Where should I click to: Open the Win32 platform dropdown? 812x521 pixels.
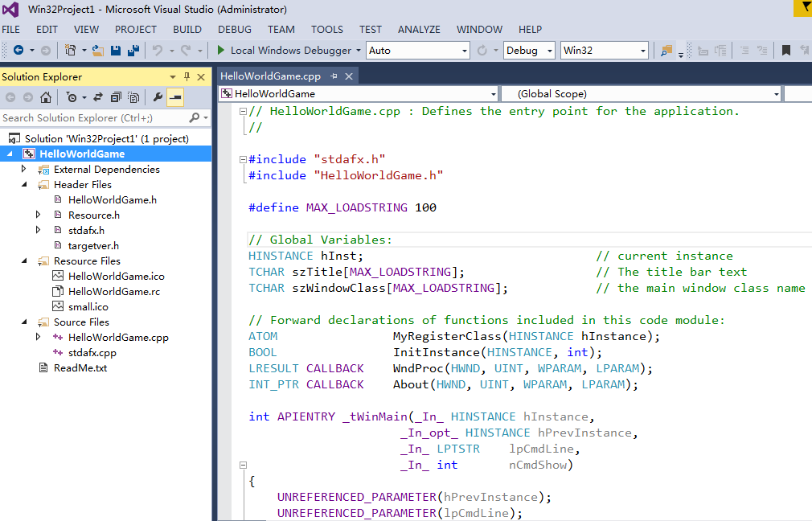[604, 50]
